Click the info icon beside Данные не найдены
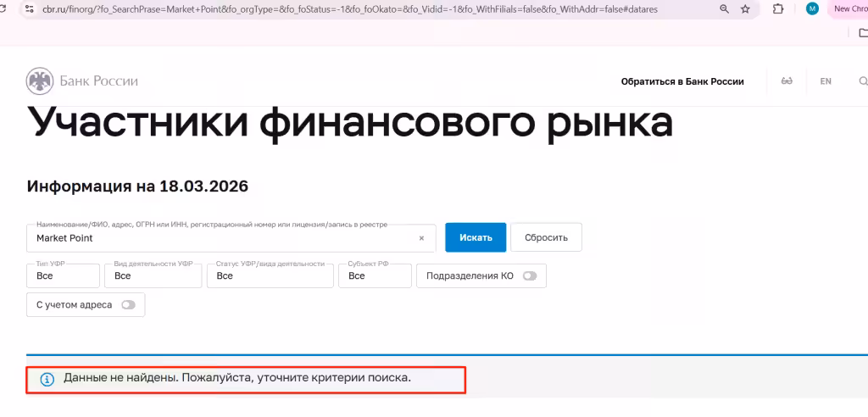 coord(47,380)
